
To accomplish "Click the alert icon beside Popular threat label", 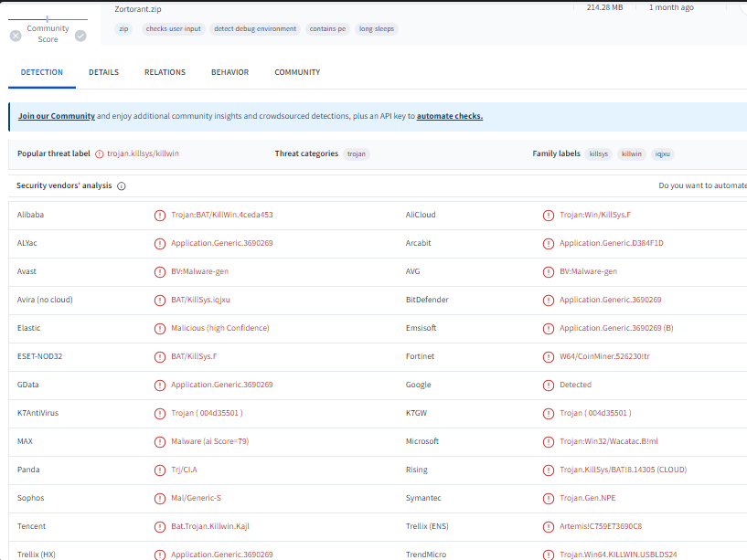I will (x=99, y=153).
